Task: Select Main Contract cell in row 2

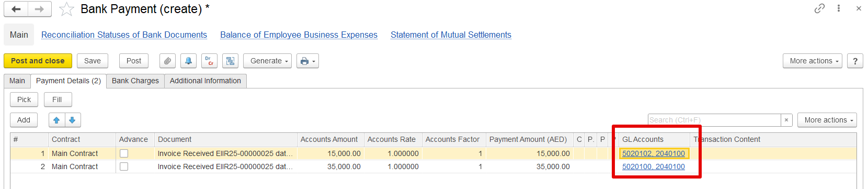Action: (x=82, y=166)
